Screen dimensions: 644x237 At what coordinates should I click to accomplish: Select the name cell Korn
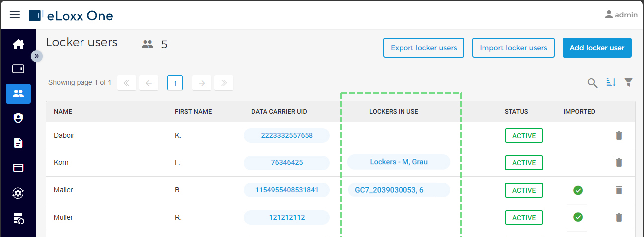click(61, 162)
